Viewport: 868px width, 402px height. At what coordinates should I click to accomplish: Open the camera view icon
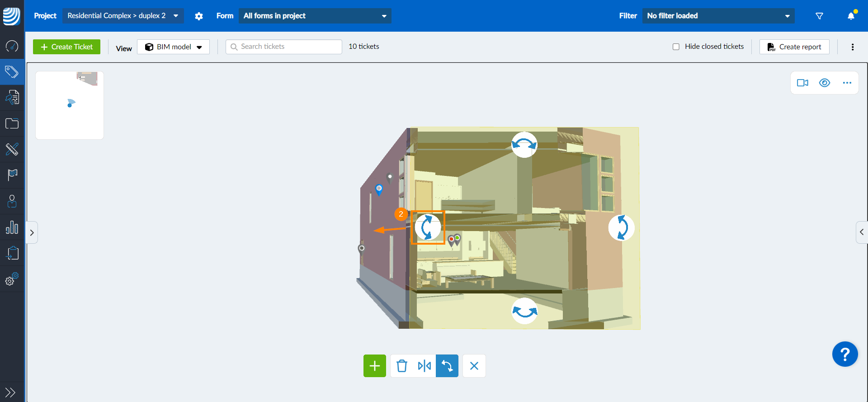pyautogui.click(x=802, y=83)
